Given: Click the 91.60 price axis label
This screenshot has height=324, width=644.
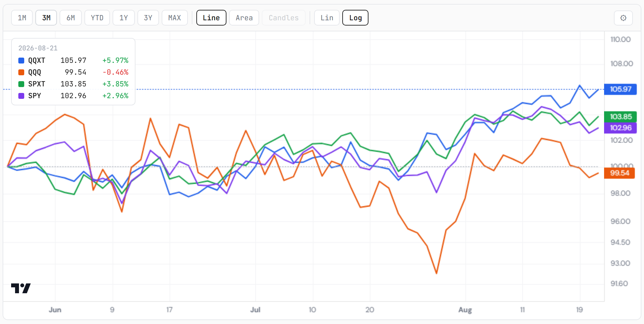Looking at the screenshot, I should [x=619, y=284].
